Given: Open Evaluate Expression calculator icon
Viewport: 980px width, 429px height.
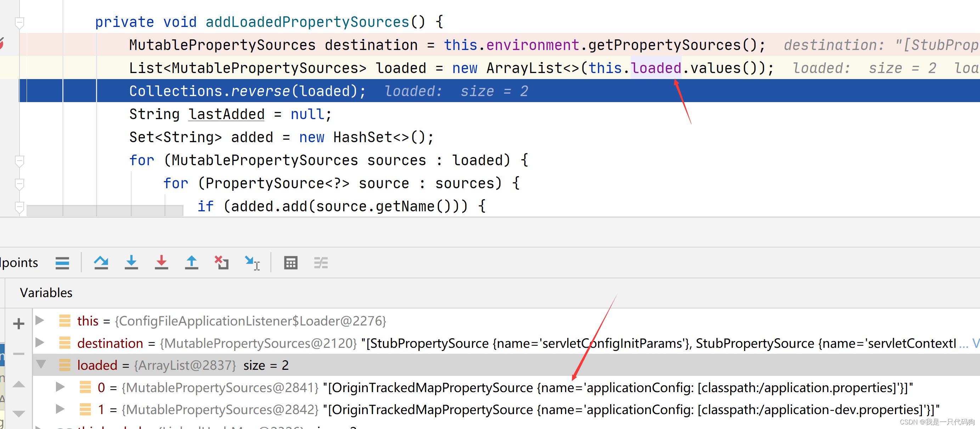Looking at the screenshot, I should pyautogui.click(x=291, y=263).
